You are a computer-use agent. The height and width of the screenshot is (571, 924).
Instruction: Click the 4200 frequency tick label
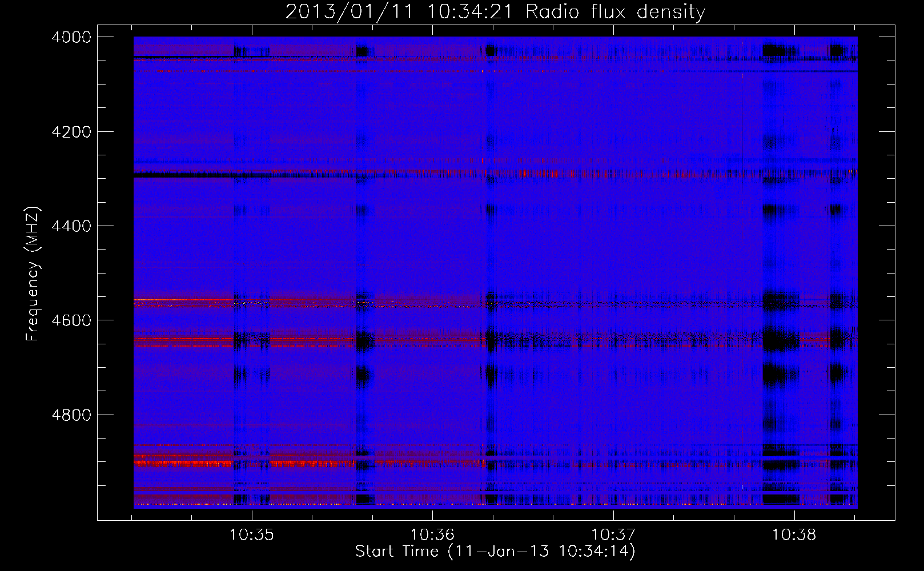click(71, 132)
